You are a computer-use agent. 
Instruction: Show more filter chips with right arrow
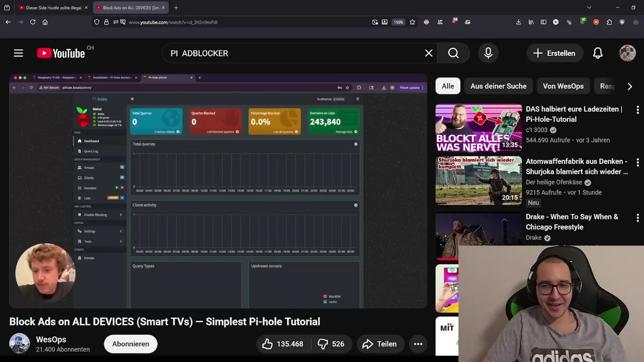pyautogui.click(x=629, y=86)
